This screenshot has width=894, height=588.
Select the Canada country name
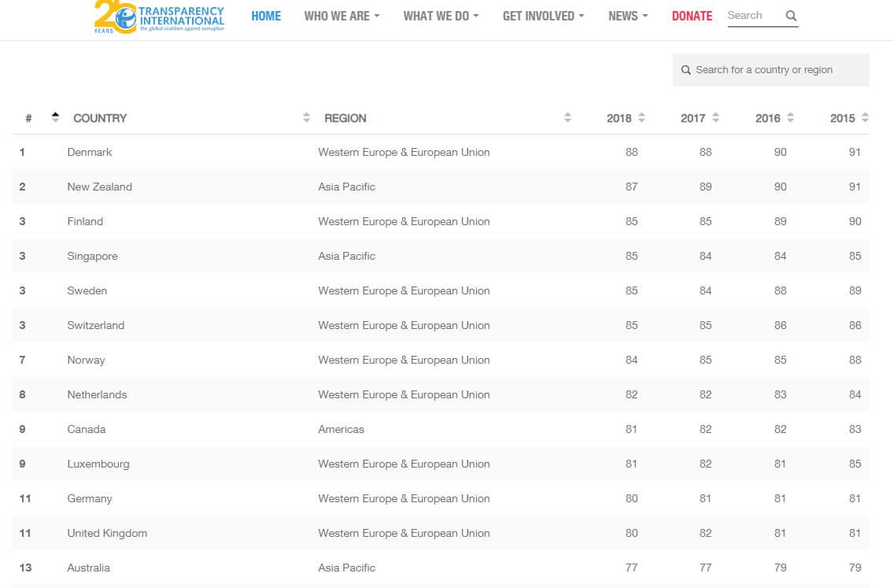86,430
